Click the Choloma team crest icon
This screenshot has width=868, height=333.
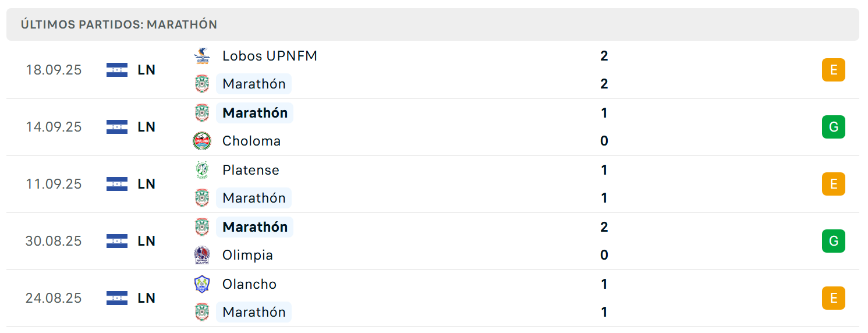[201, 141]
